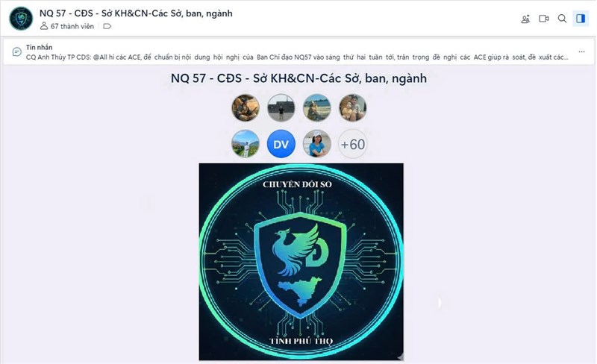This screenshot has width=597, height=364.
Task: Start a video call
Action: [x=544, y=19]
